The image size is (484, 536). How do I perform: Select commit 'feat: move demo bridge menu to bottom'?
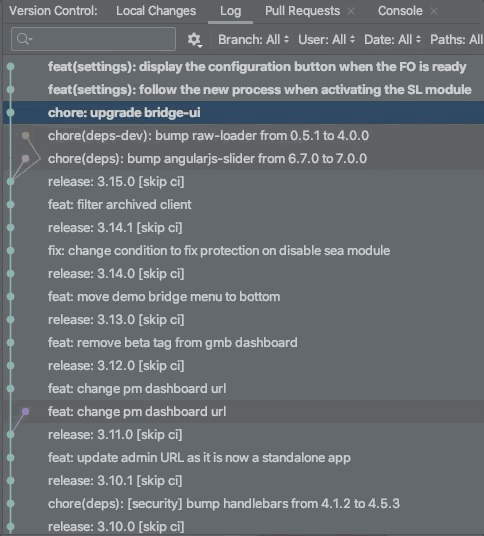point(243,296)
